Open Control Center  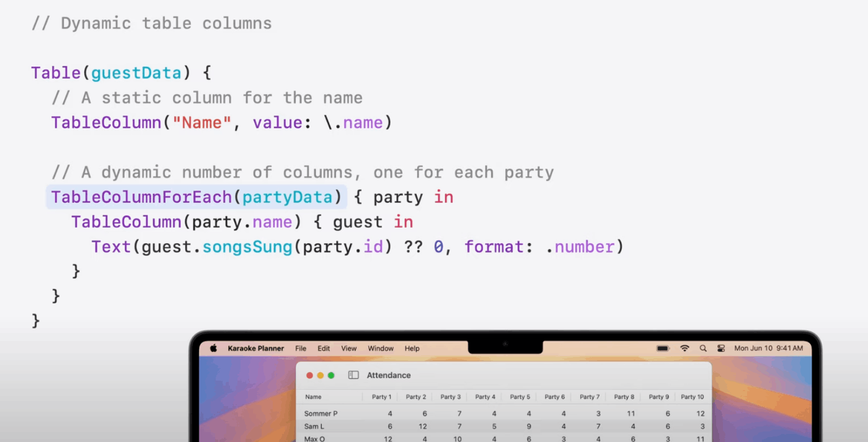click(720, 348)
